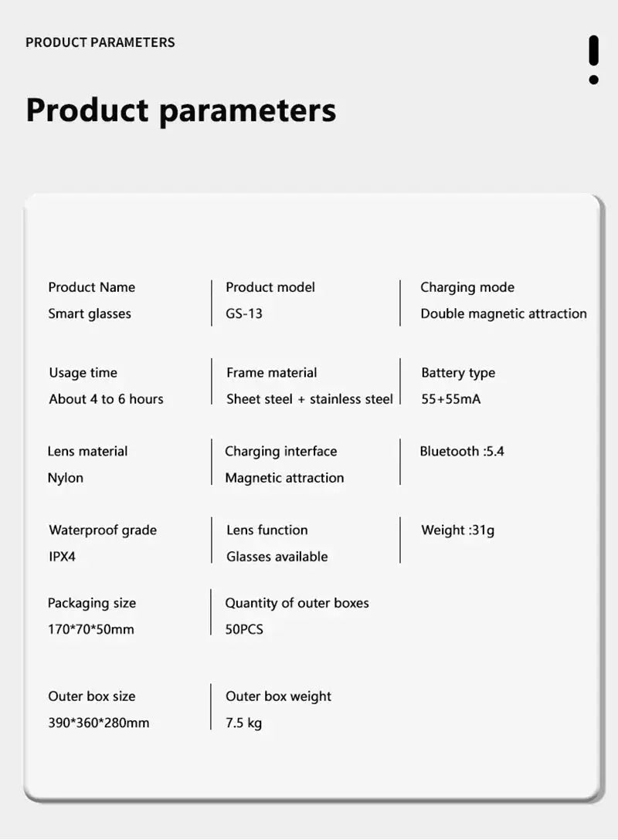The height and width of the screenshot is (840, 618).
Task: Click the PRODUCT PARAMETERS header label
Action: [x=100, y=42]
